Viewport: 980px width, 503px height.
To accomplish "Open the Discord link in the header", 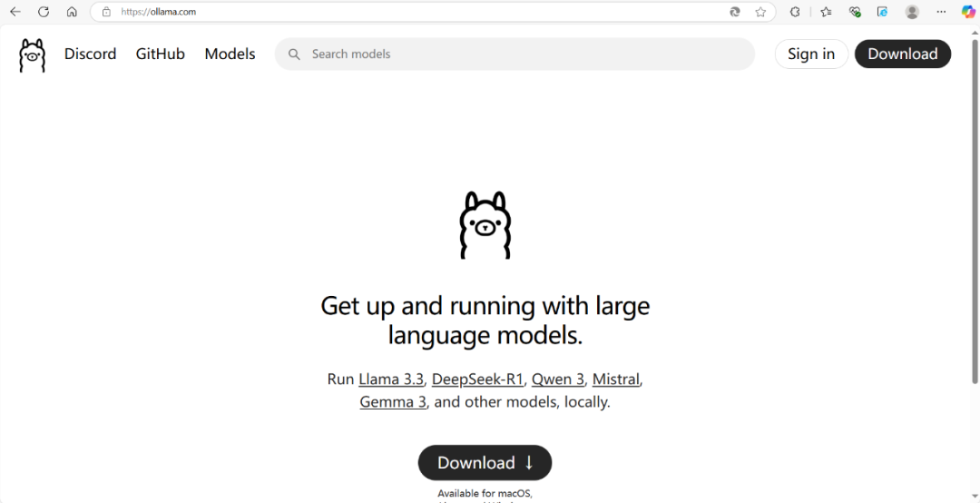I will (91, 54).
